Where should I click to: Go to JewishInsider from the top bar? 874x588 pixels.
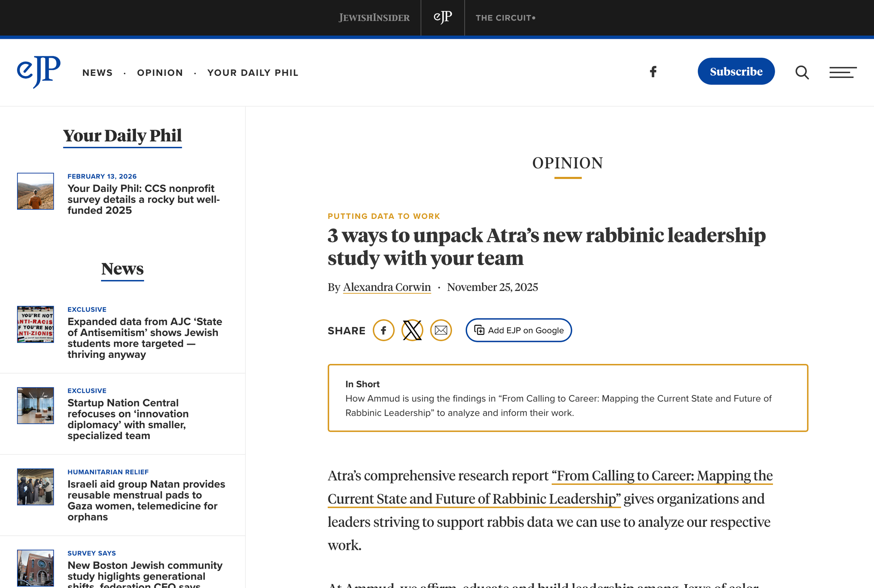point(373,17)
